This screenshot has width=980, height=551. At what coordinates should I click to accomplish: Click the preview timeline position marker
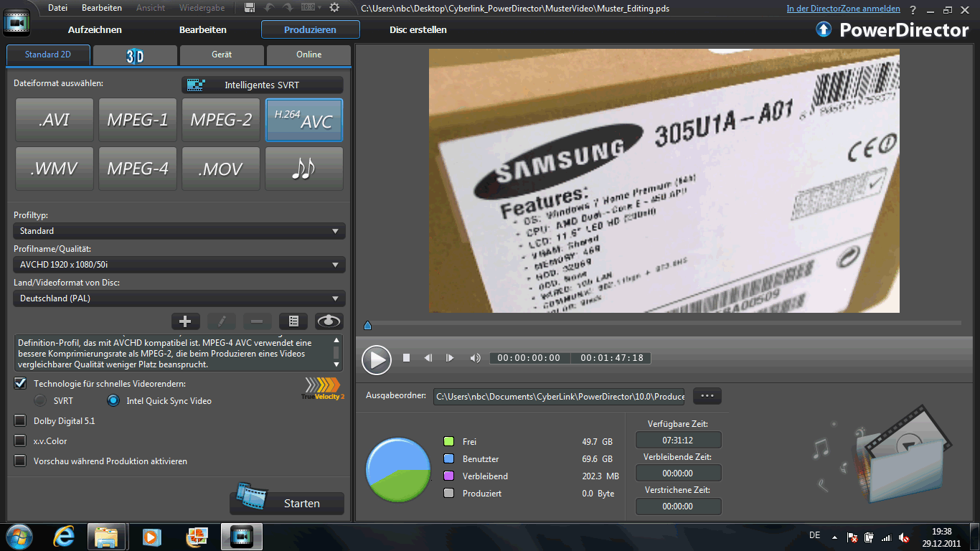(367, 326)
